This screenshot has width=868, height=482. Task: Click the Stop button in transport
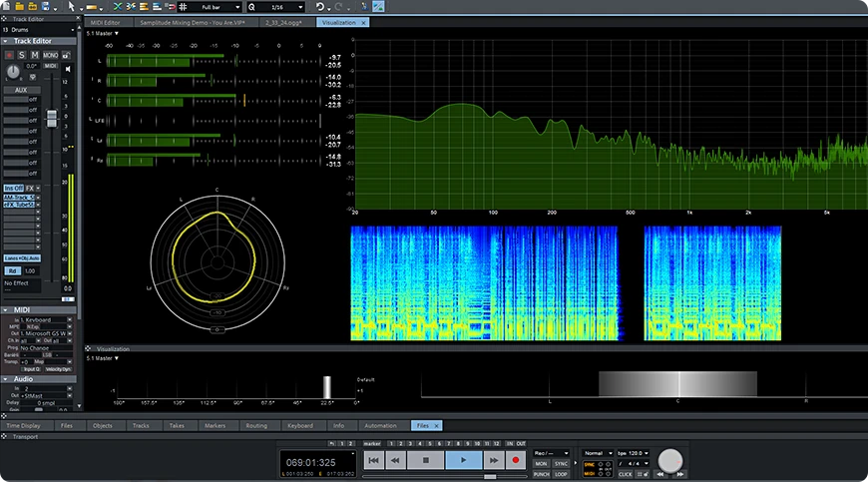click(x=425, y=460)
